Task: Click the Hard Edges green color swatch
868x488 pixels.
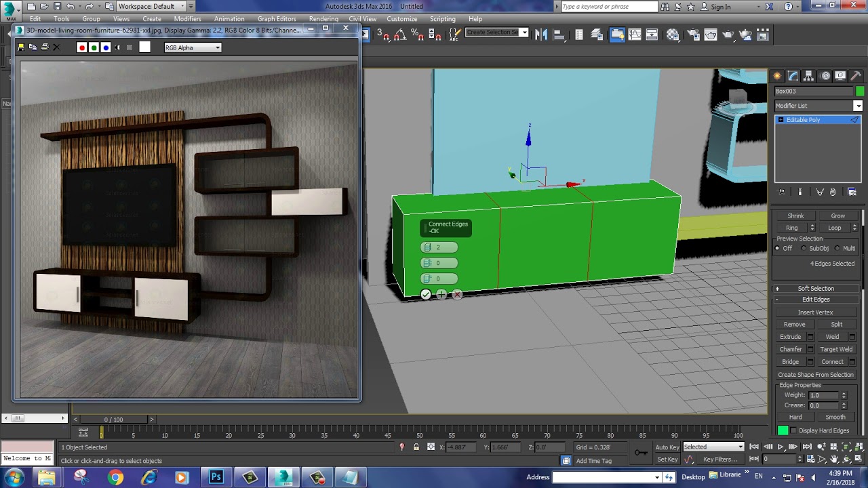Action: coord(783,431)
